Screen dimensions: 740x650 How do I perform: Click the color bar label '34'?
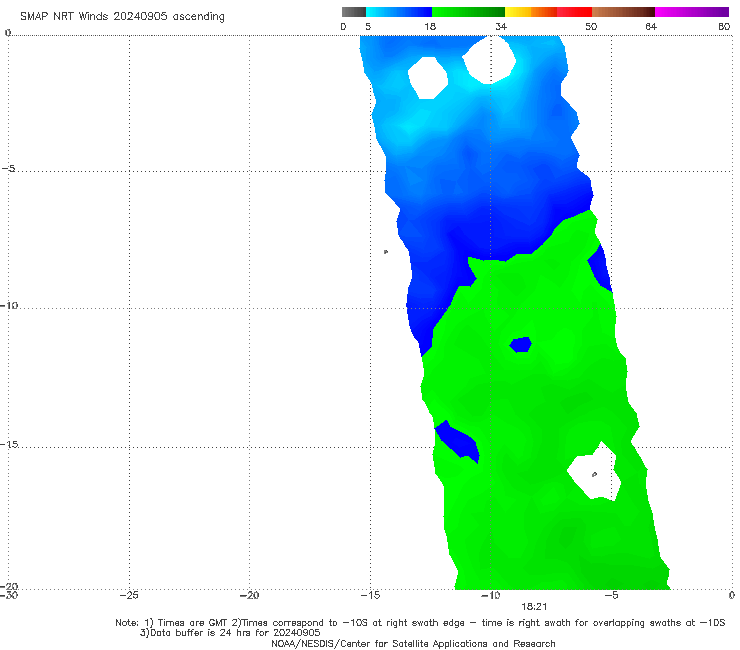click(501, 27)
